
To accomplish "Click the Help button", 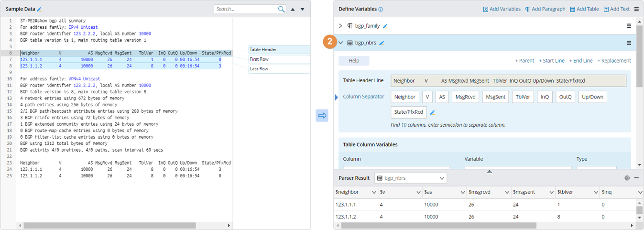I will (x=354, y=61).
